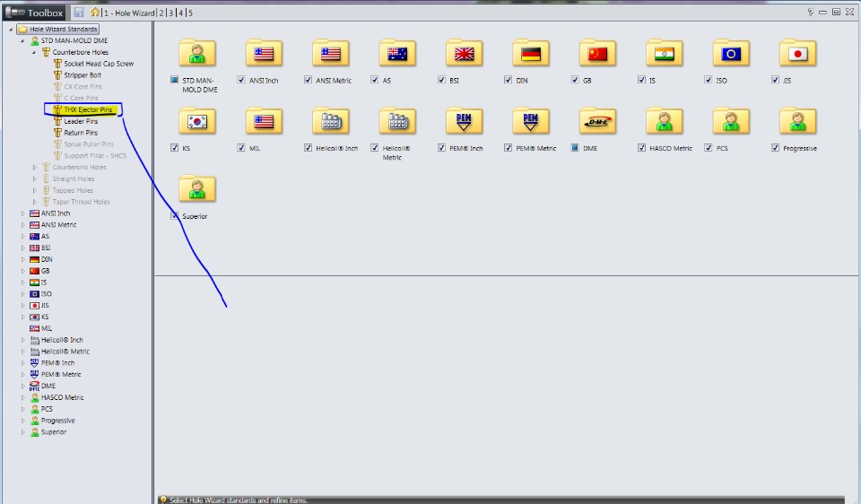The height and width of the screenshot is (504, 861).
Task: Open the Helicoil Metric folder icon
Action: 397,121
